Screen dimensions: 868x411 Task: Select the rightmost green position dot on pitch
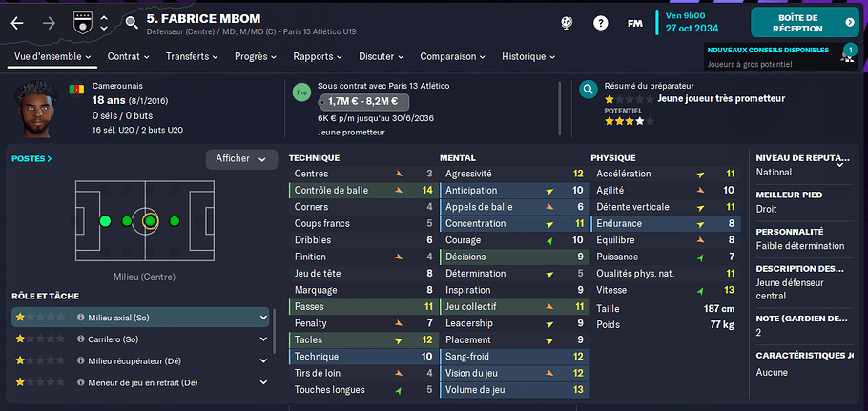coord(175,221)
